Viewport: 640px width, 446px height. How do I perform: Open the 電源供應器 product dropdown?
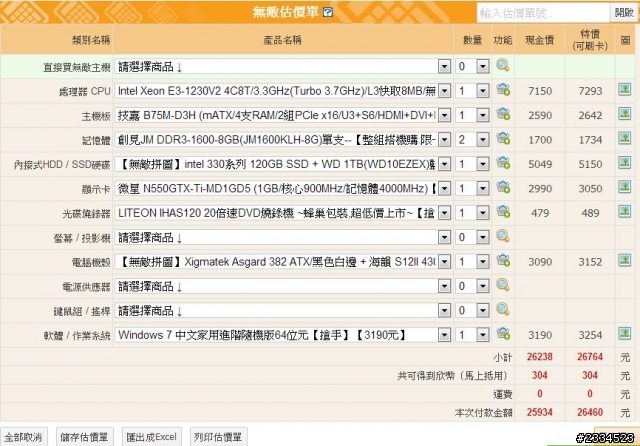(282, 286)
